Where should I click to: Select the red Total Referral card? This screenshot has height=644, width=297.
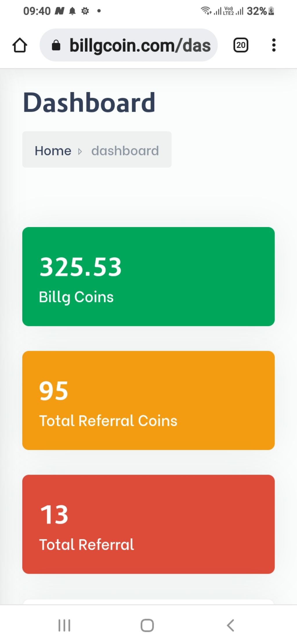click(148, 524)
